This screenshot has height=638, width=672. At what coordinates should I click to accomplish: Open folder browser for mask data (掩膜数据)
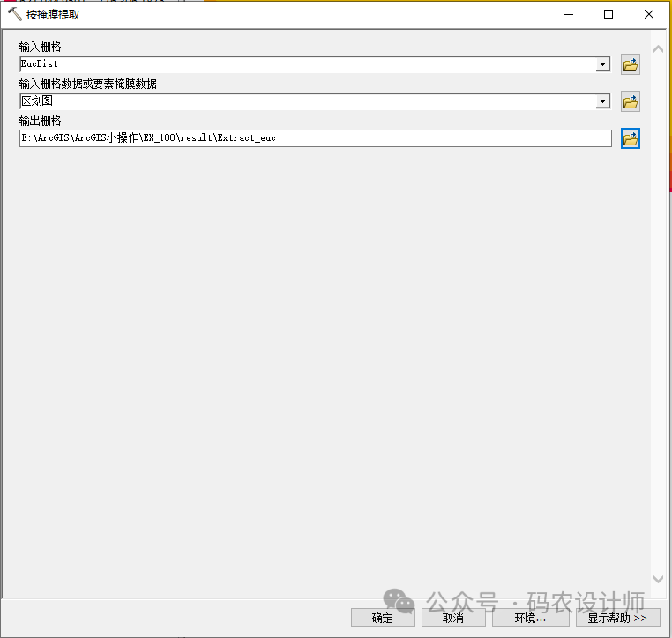click(x=630, y=101)
